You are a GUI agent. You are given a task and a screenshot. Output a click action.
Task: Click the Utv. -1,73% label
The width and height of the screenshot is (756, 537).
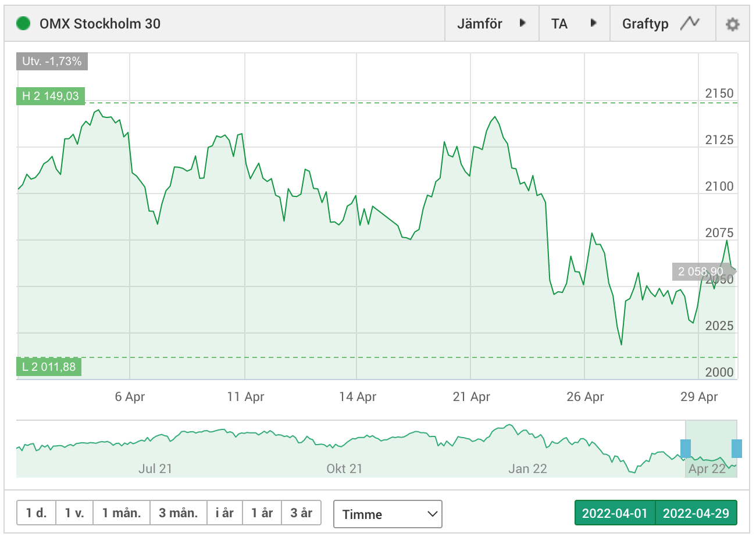click(x=52, y=61)
